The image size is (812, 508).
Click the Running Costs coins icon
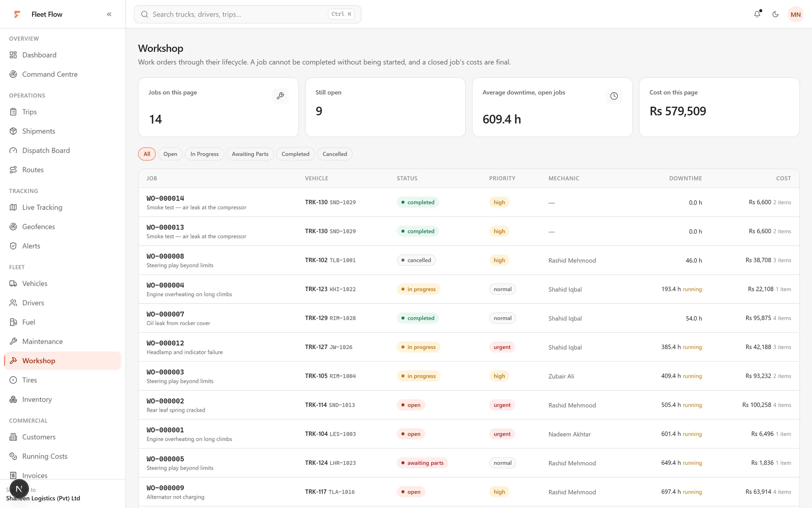[14, 456]
